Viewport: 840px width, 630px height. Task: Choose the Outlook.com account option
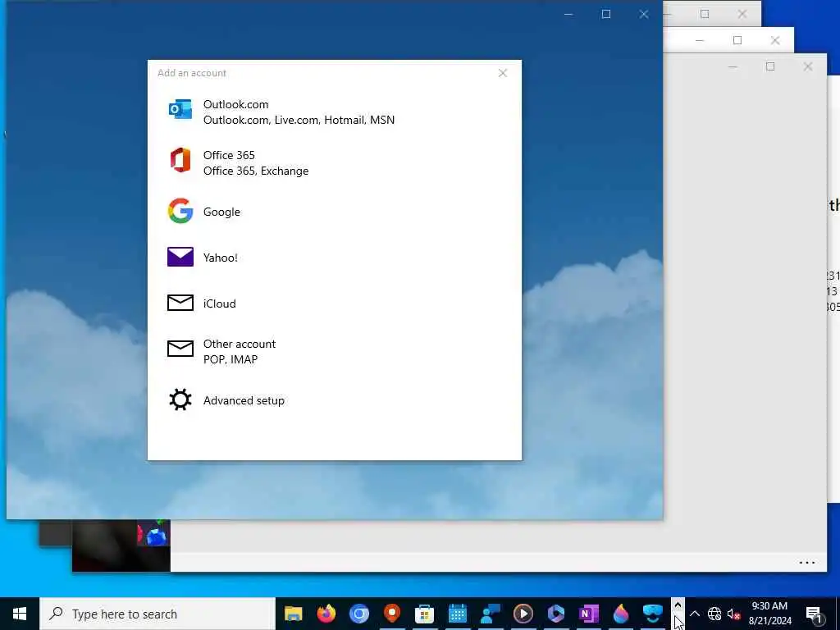(335, 112)
